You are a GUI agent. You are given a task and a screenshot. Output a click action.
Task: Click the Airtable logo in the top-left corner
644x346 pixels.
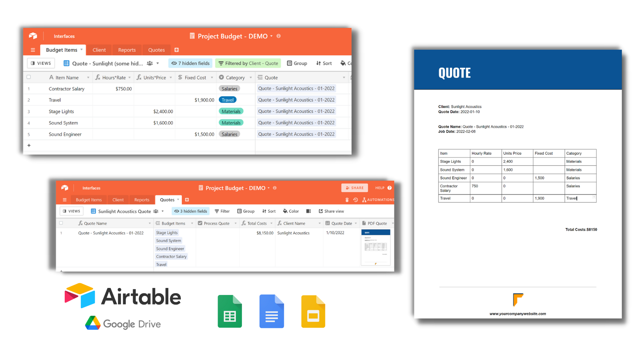[33, 36]
